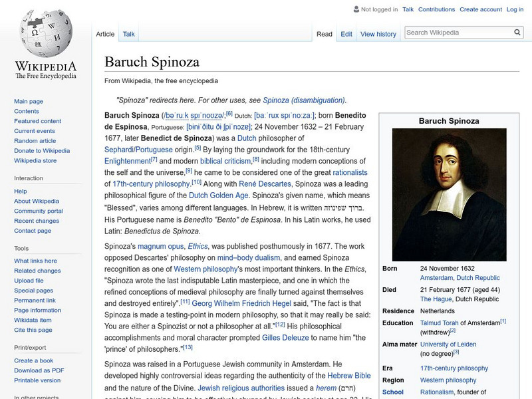This screenshot has width=532, height=399.
Task: Open the View history tab
Action: click(x=378, y=33)
